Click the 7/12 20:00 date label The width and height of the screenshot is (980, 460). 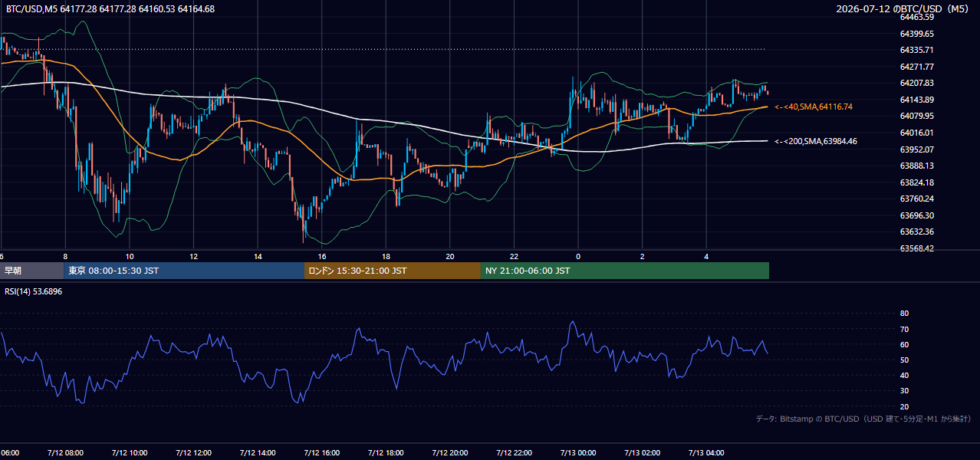pyautogui.click(x=449, y=452)
